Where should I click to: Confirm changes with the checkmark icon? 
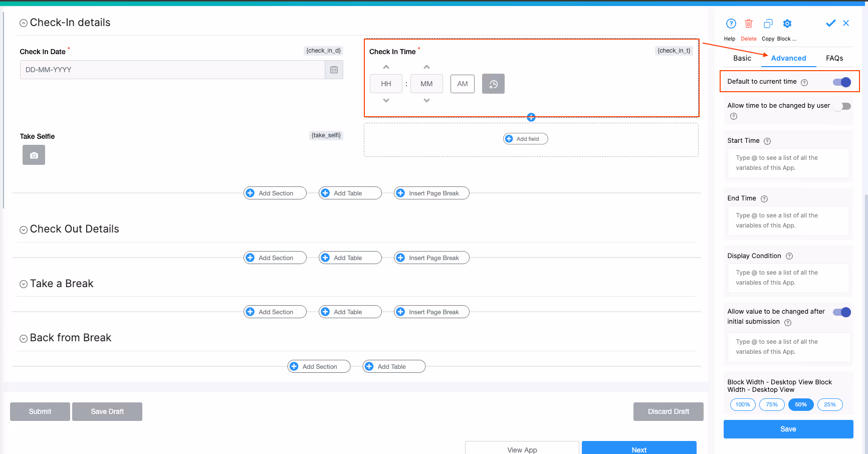pos(830,23)
